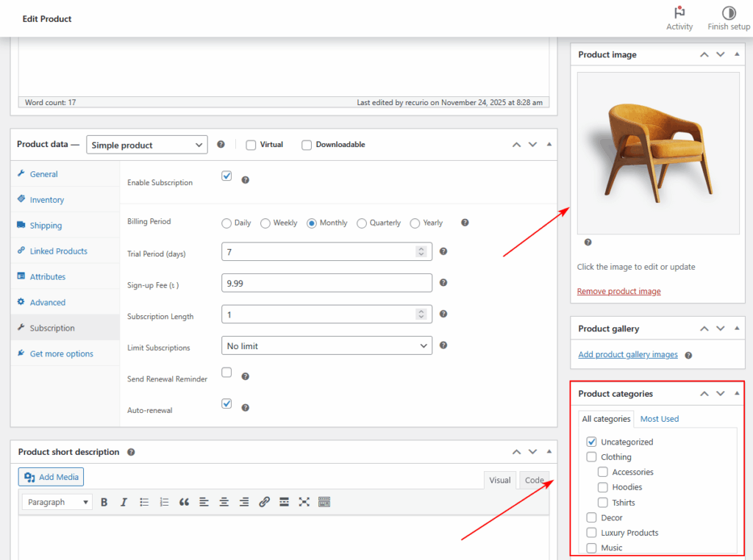The image size is (753, 560).
Task: Insert a bulleted list in short description
Action: tap(143, 502)
